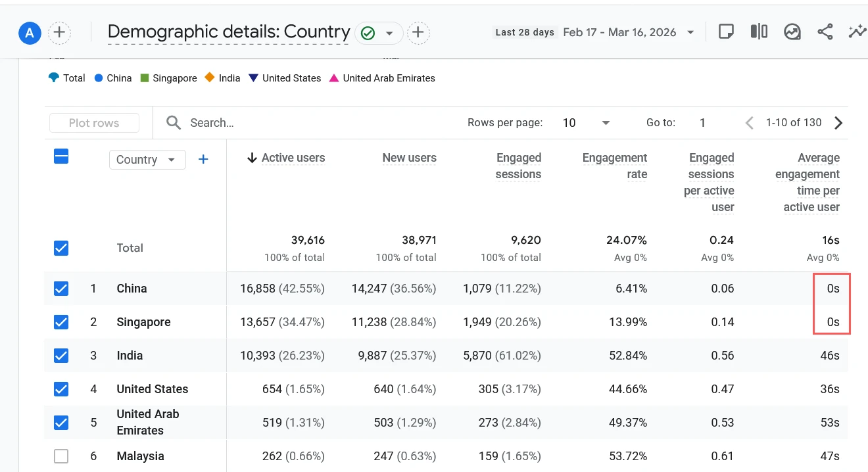This screenshot has height=472, width=868.
Task: Share this report via the share icon
Action: coord(825,31)
